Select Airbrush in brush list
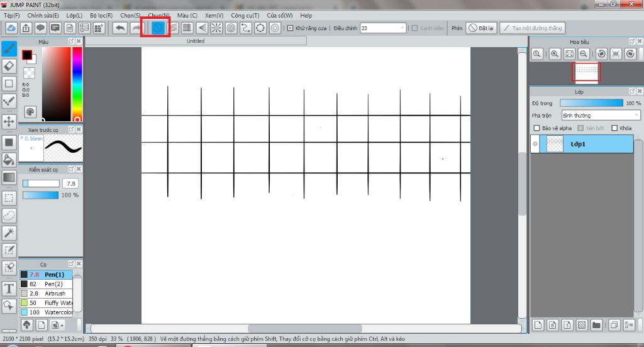Image resolution: width=644 pixels, height=347 pixels. (46, 293)
